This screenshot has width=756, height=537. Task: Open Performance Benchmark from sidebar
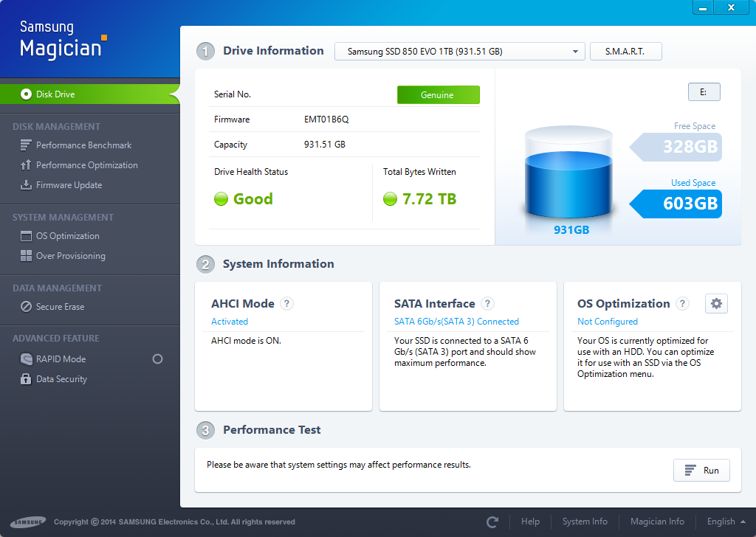(83, 145)
